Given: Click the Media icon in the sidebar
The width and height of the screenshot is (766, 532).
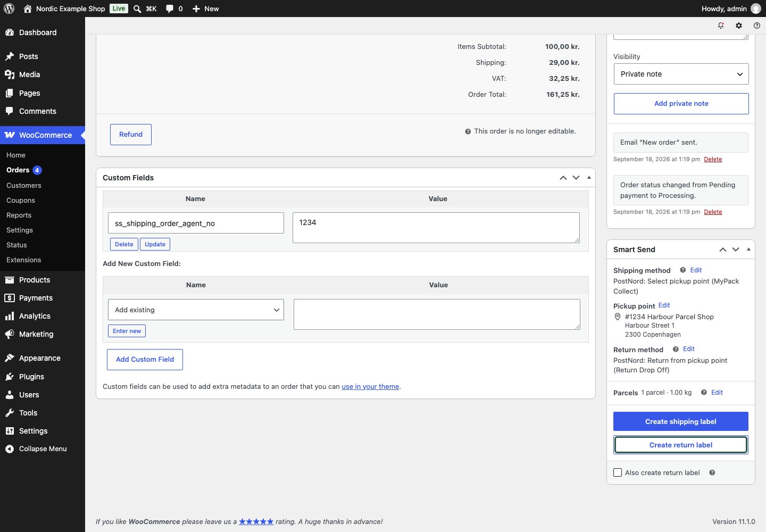Looking at the screenshot, I should tap(10, 74).
